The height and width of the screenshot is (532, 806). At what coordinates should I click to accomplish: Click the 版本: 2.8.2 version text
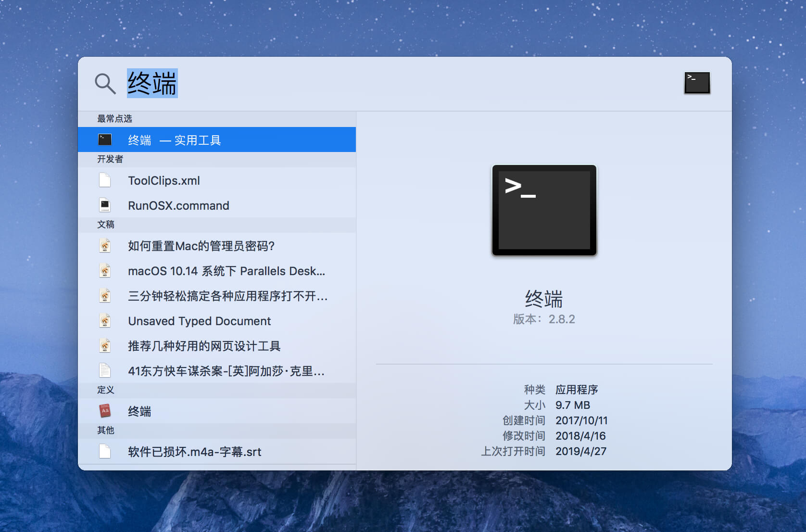coord(544,319)
